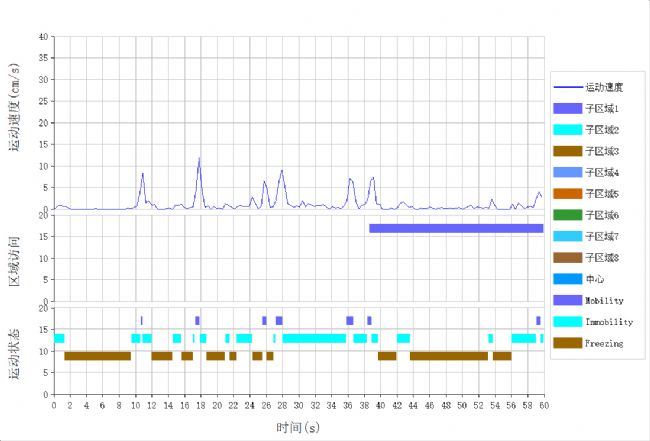
Task: Click the 子区域5 orange legend swatch
Action: point(568,193)
